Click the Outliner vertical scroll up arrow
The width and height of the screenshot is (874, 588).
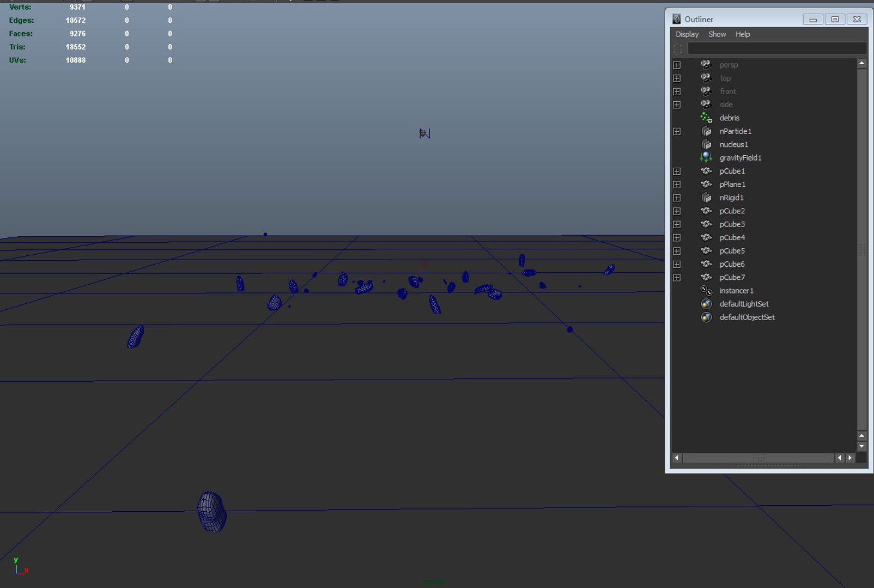[x=861, y=64]
